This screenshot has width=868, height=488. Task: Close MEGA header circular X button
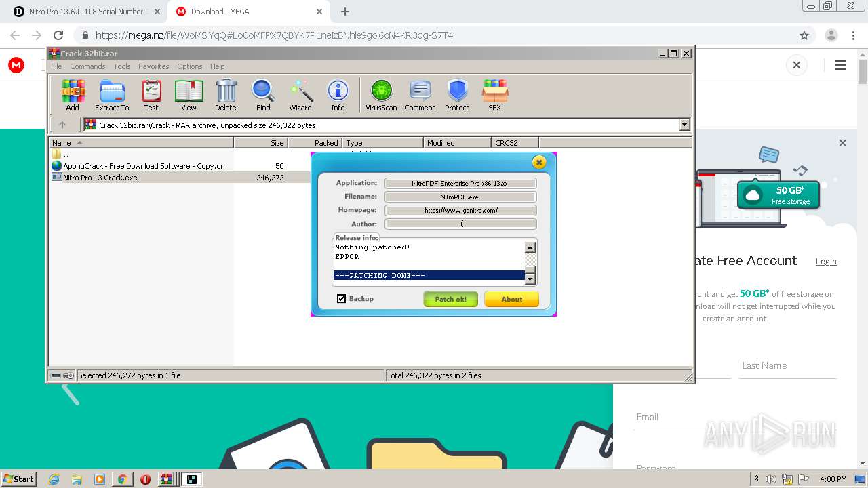coord(797,65)
